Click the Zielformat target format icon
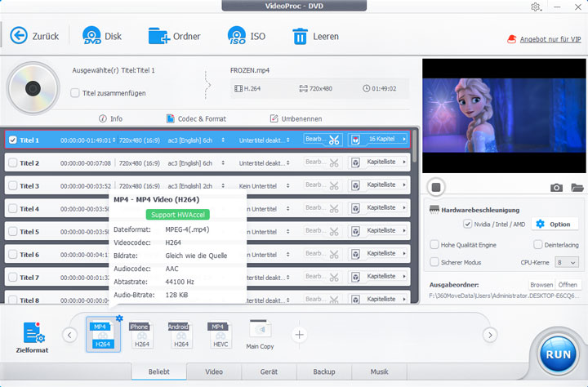This screenshot has width=588, height=387. [33, 332]
